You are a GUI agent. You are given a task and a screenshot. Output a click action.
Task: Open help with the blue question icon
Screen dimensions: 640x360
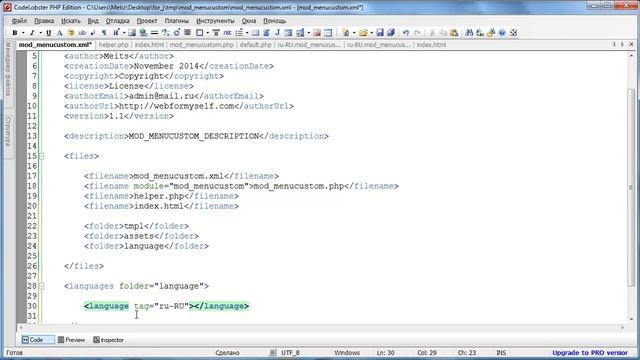point(502,33)
